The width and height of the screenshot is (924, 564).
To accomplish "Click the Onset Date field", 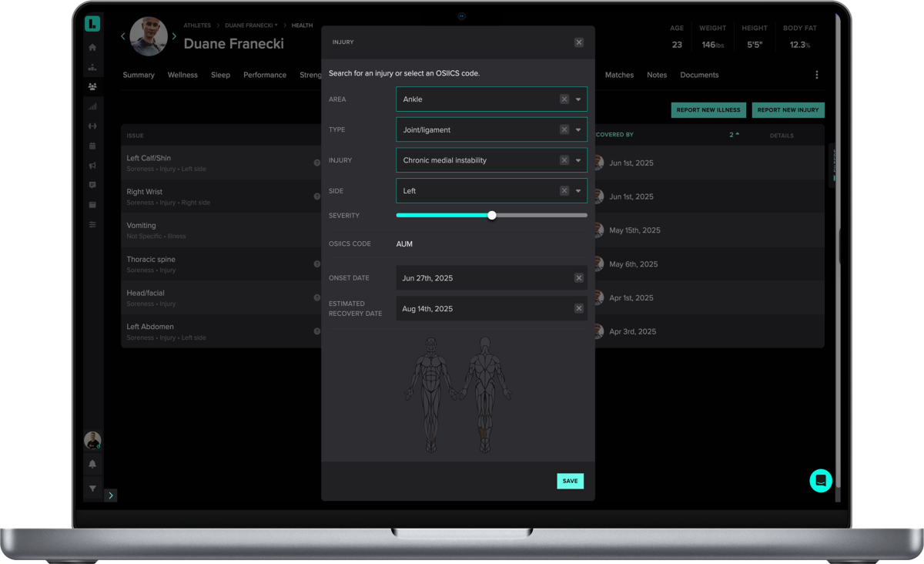I will coord(491,278).
